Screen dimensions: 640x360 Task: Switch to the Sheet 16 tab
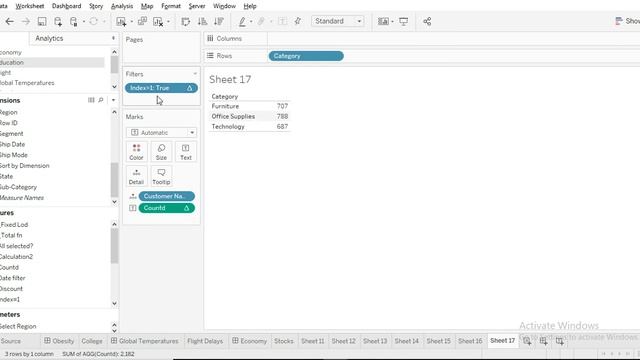tap(470, 341)
